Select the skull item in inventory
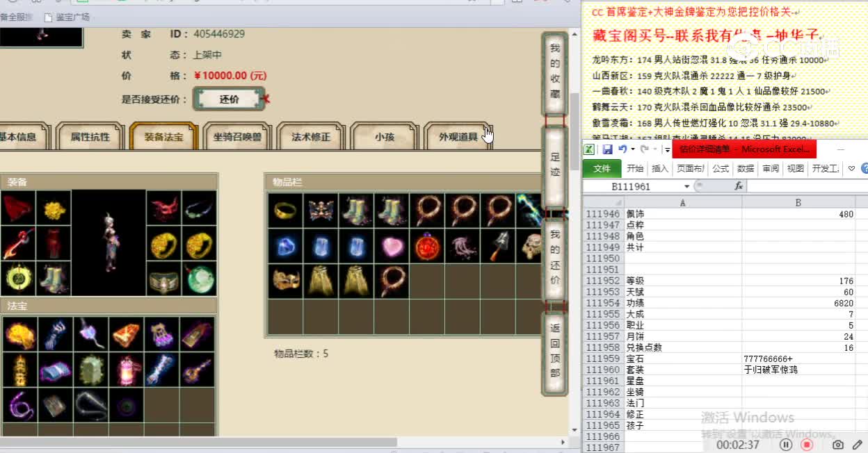Screen dimensions: 868x453 [x=530, y=246]
